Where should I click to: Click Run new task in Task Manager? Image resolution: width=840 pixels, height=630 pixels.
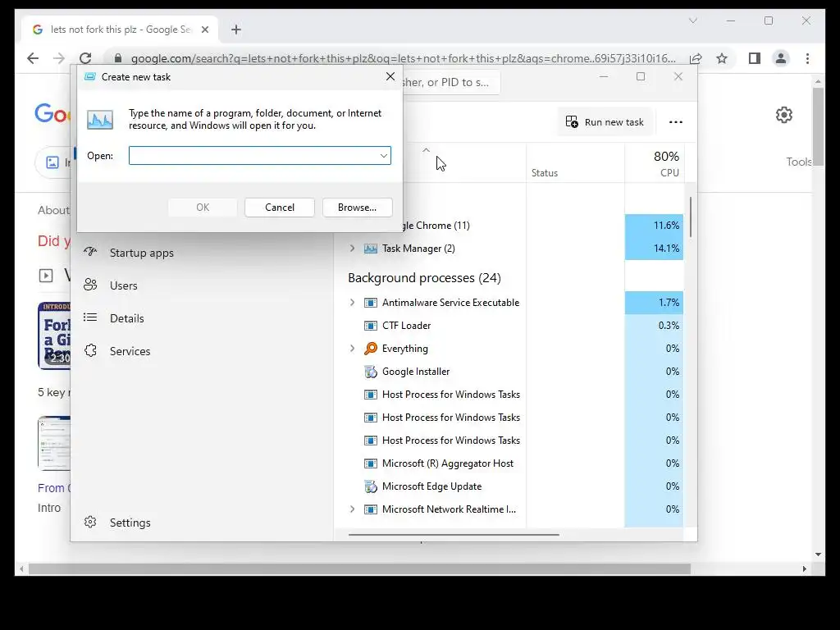[605, 122]
